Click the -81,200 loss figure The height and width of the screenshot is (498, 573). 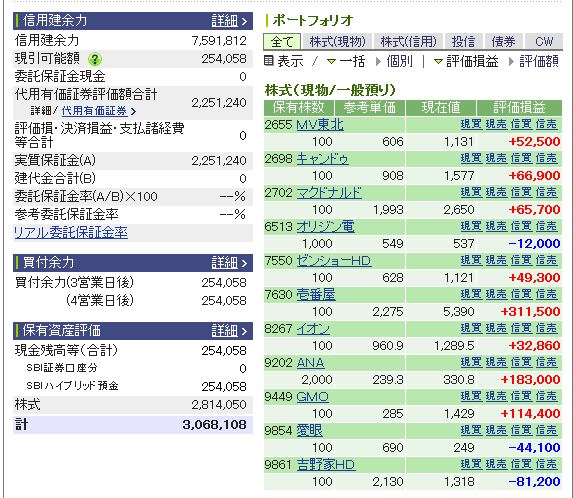coord(534,482)
